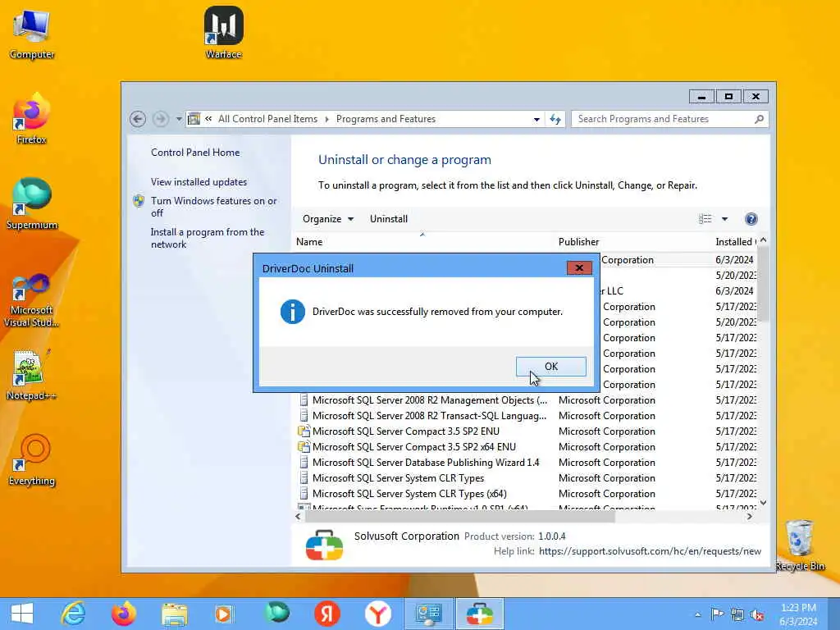Viewport: 840px width, 630px height.
Task: Click the muted volume tray icon
Action: click(757, 614)
